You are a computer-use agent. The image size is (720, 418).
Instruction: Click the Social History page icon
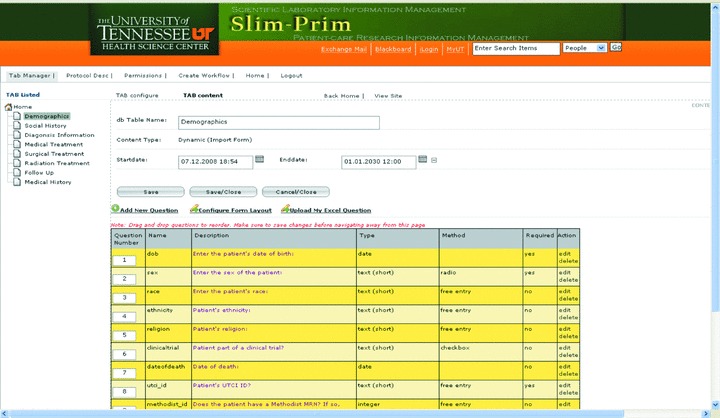[x=18, y=126]
